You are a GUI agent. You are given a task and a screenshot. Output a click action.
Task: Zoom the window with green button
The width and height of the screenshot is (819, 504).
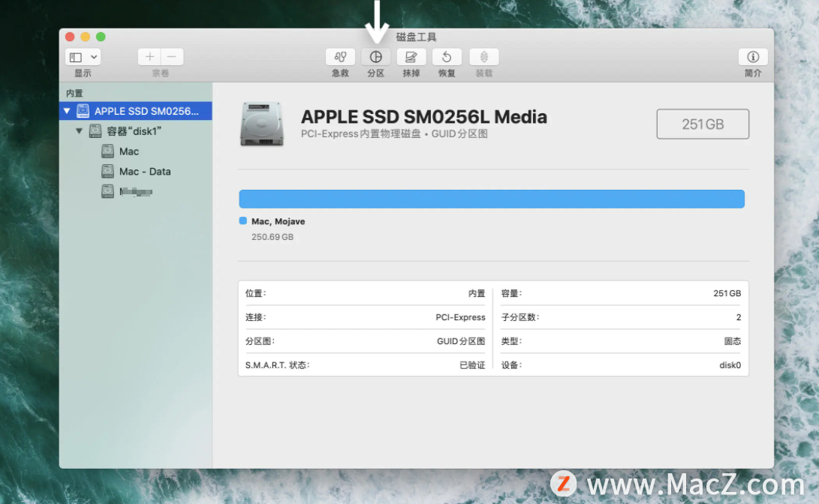pyautogui.click(x=101, y=37)
